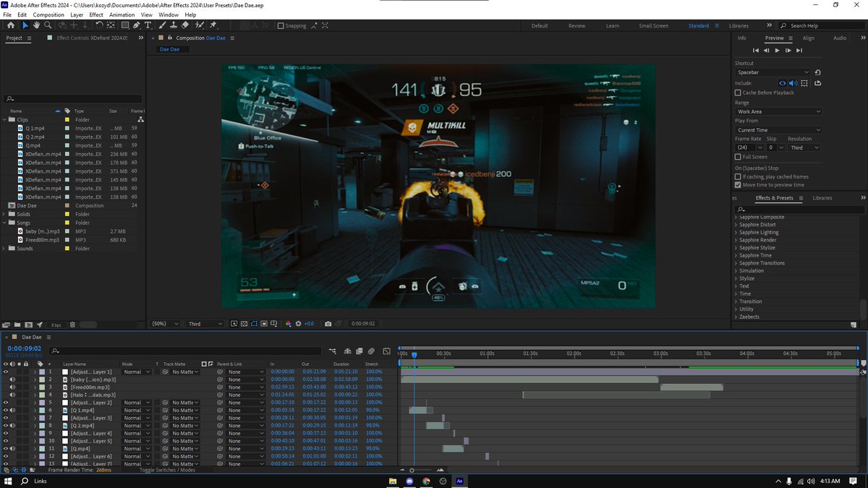Viewport: 868px width, 488px height.
Task: Click the Effects & Presets search field
Action: click(x=799, y=209)
